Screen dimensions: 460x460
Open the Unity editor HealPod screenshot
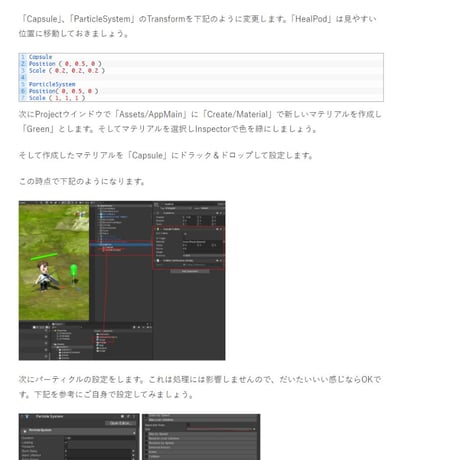tap(122, 280)
